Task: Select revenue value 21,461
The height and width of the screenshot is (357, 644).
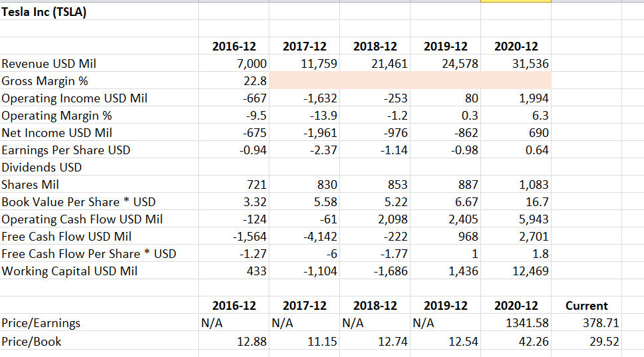Action: point(390,64)
